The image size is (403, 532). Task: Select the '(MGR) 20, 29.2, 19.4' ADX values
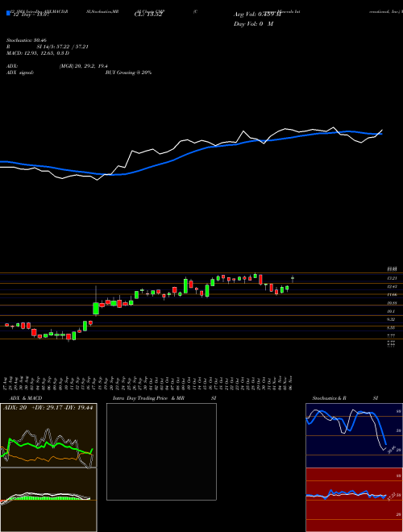click(x=84, y=66)
